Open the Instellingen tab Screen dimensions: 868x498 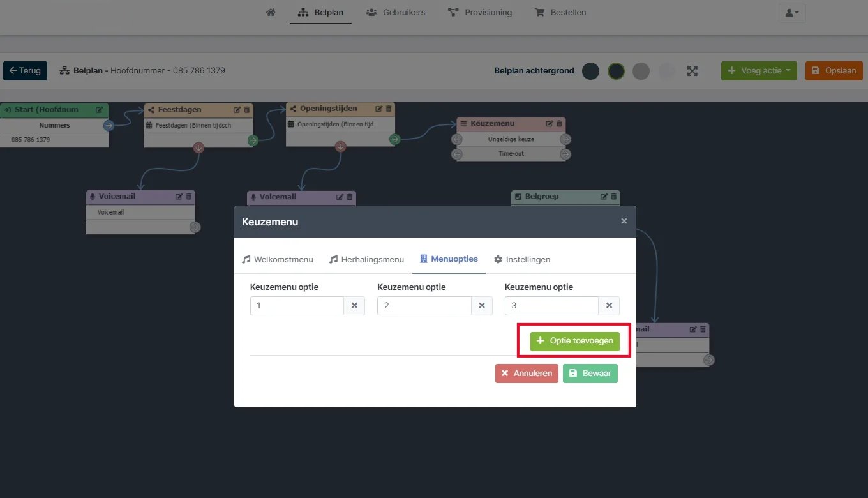click(x=522, y=259)
